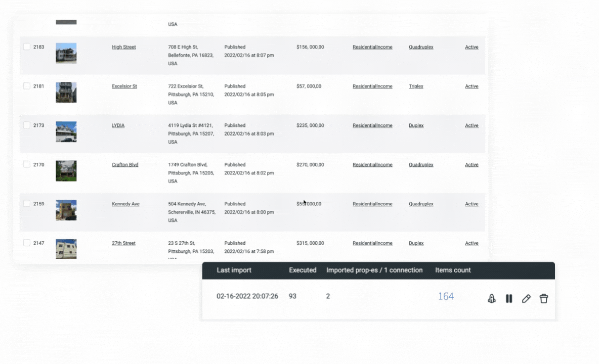Filter by Triplex on Excelsior St row
This screenshot has height=364, width=599.
coord(416,86)
